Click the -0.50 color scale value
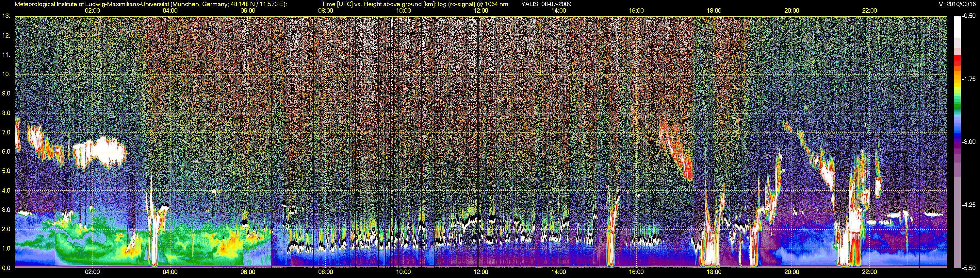Screen dimensions: 980x278 point(969,16)
